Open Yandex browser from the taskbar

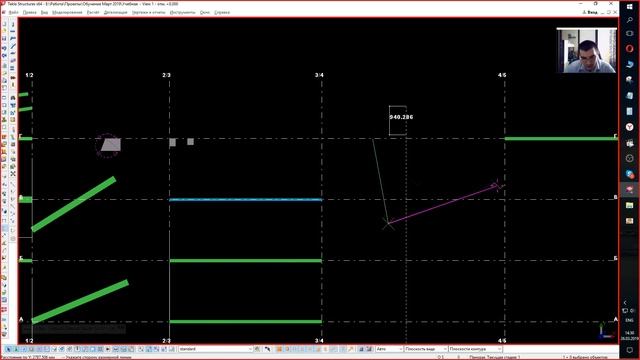(x=629, y=127)
